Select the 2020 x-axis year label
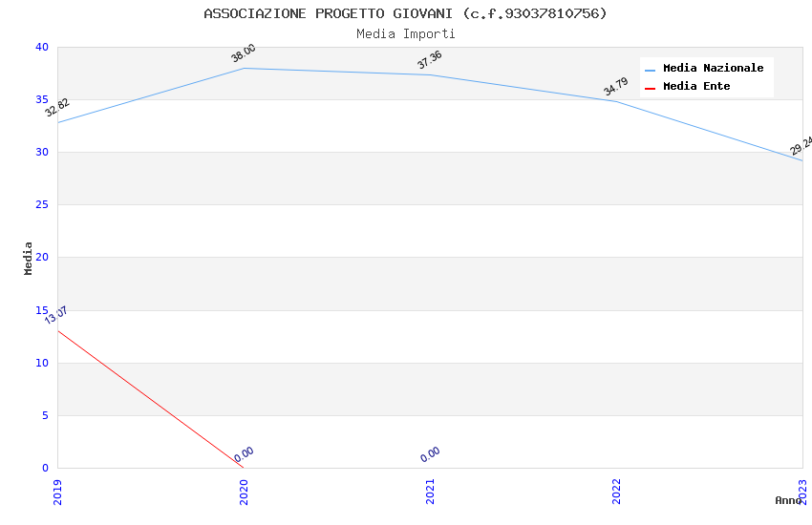Viewport: 812px width, 525px height. [244, 491]
